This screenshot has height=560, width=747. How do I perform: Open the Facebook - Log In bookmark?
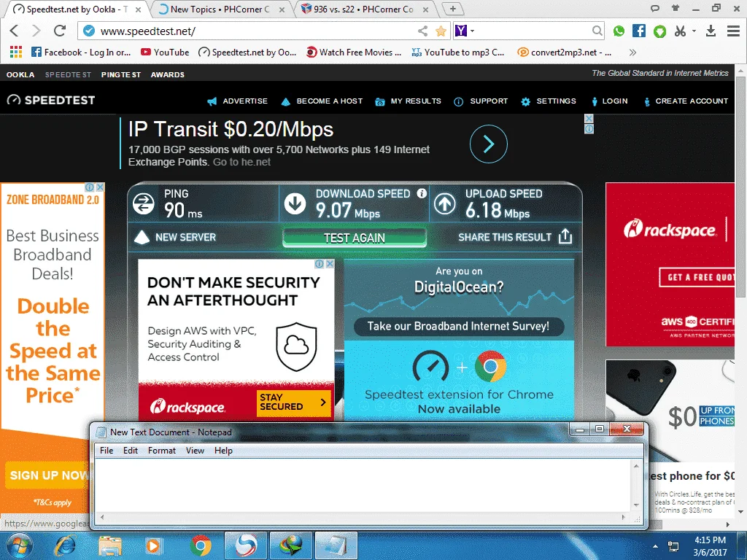pyautogui.click(x=81, y=52)
